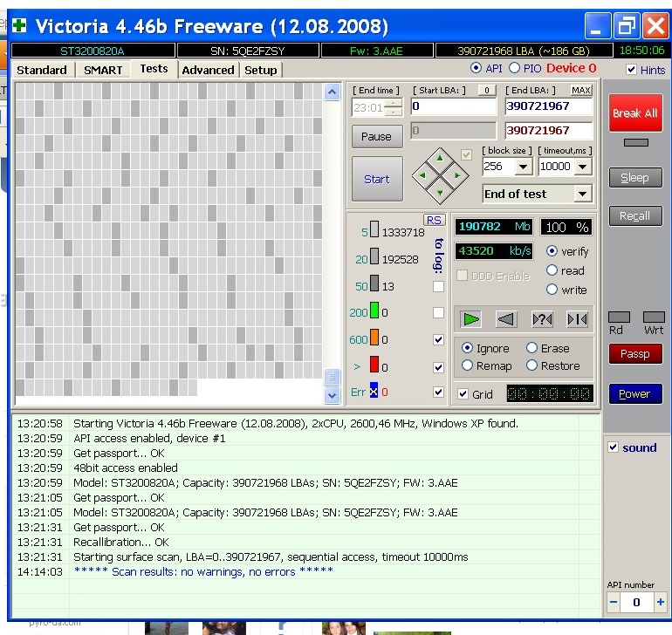The image size is (672, 635).
Task: Toggle log checkbox for 200 ms blocks
Action: coord(438,313)
